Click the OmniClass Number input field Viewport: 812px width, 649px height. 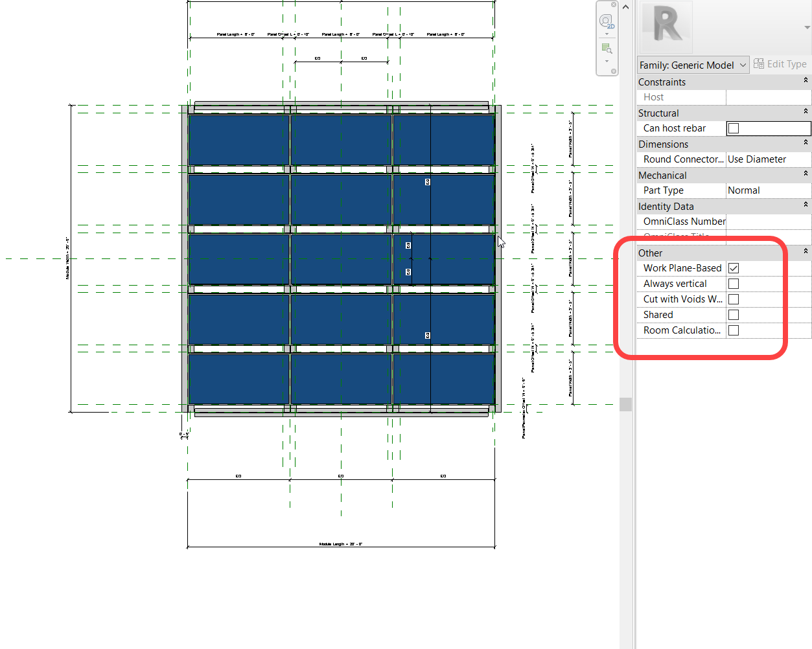click(768, 221)
